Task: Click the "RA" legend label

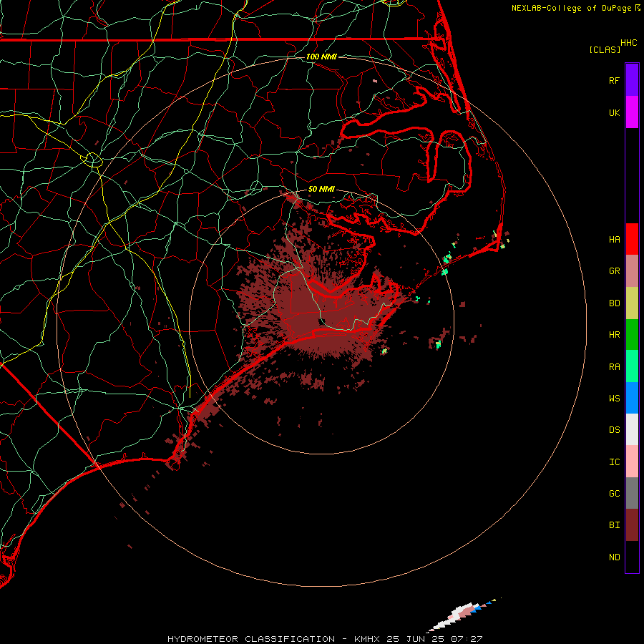Action: click(x=614, y=367)
